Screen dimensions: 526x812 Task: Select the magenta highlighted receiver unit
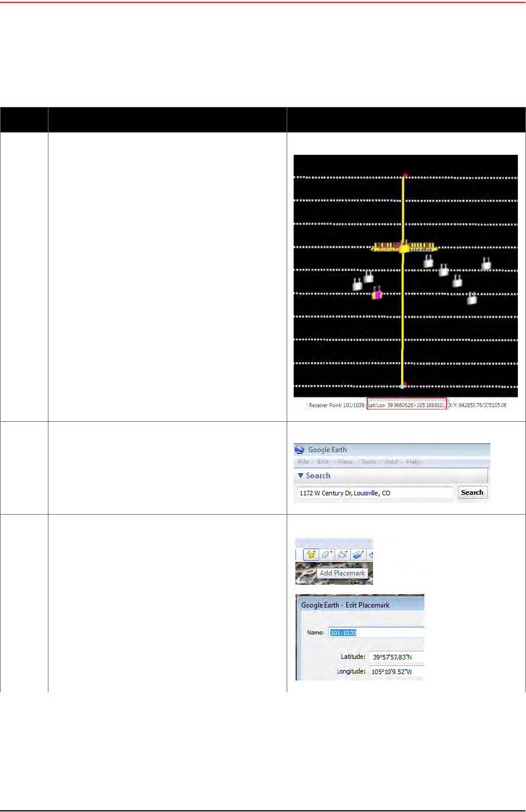tap(377, 293)
